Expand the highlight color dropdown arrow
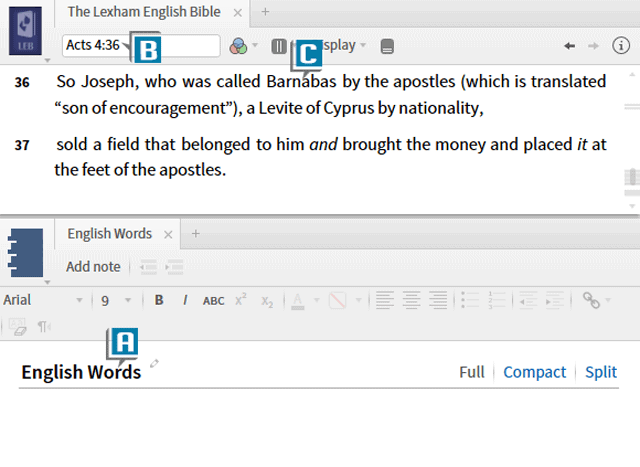This screenshot has width=640, height=467. click(358, 300)
